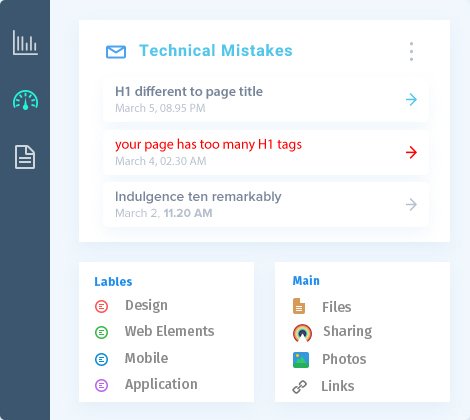Select the blue Mobile label icon
Image resolution: width=470 pixels, height=420 pixels.
[x=101, y=359]
